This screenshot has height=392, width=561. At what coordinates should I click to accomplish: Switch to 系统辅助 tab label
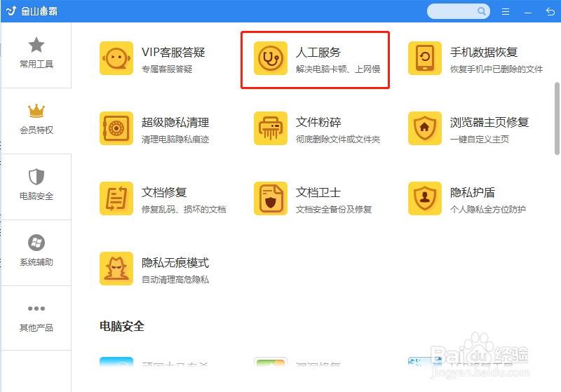(36, 262)
